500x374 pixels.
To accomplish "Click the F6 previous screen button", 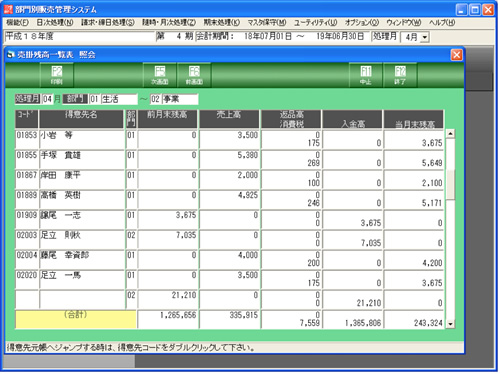I will pyautogui.click(x=194, y=75).
